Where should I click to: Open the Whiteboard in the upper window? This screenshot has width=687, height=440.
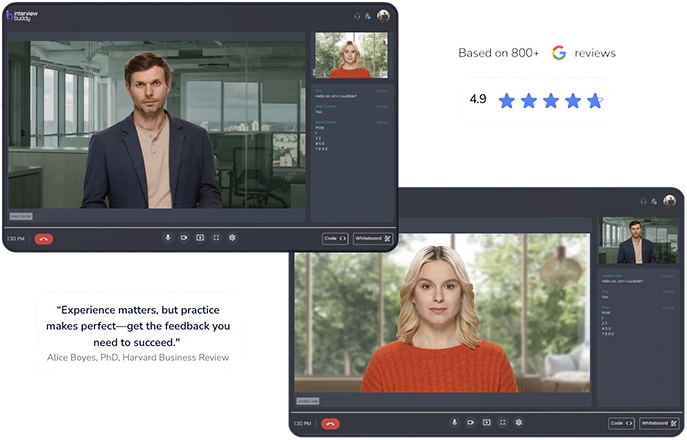click(372, 238)
